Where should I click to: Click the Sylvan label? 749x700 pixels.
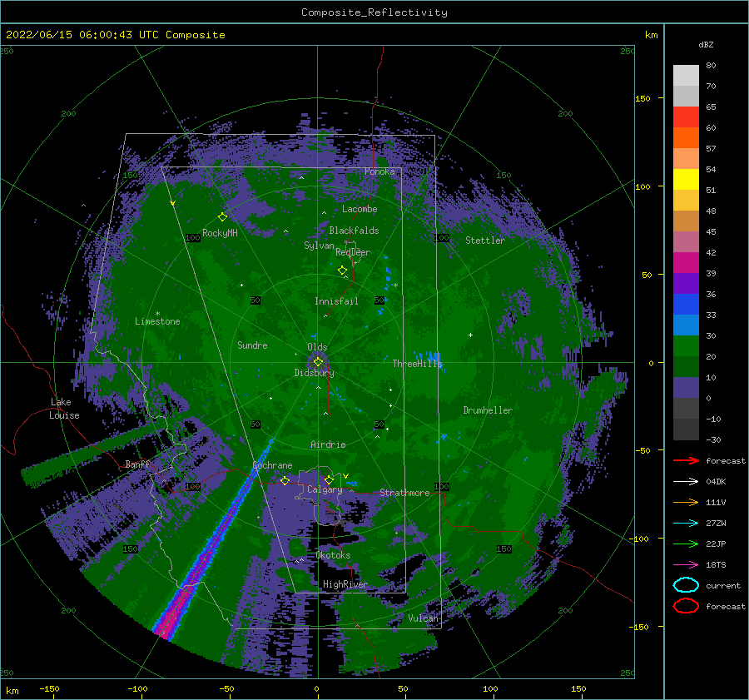[x=319, y=246]
